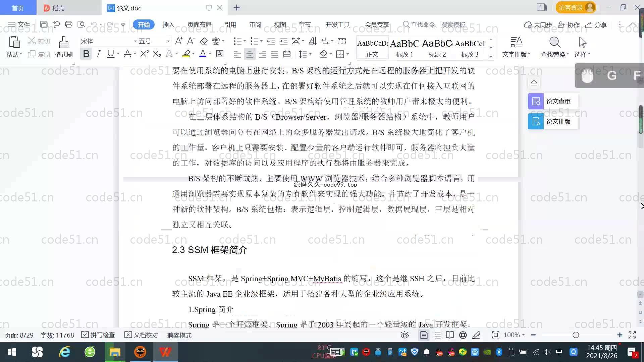Image resolution: width=644 pixels, height=362 pixels.
Task: Click the Share button
Action: 596,25
